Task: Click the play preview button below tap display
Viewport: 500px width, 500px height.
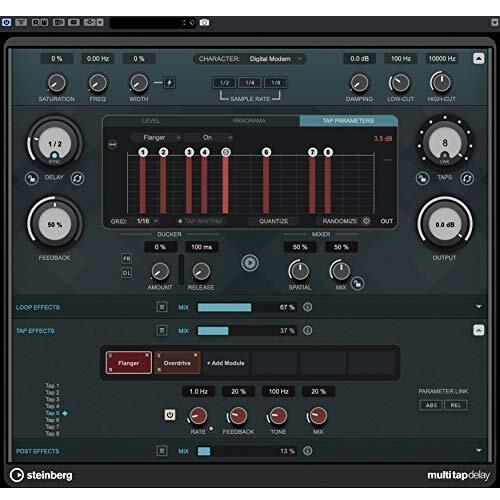Action: click(250, 263)
